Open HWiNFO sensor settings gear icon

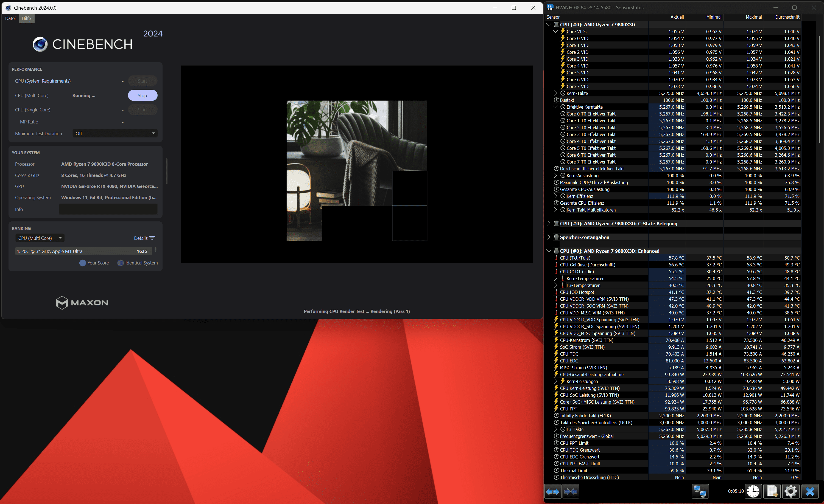pos(791,491)
